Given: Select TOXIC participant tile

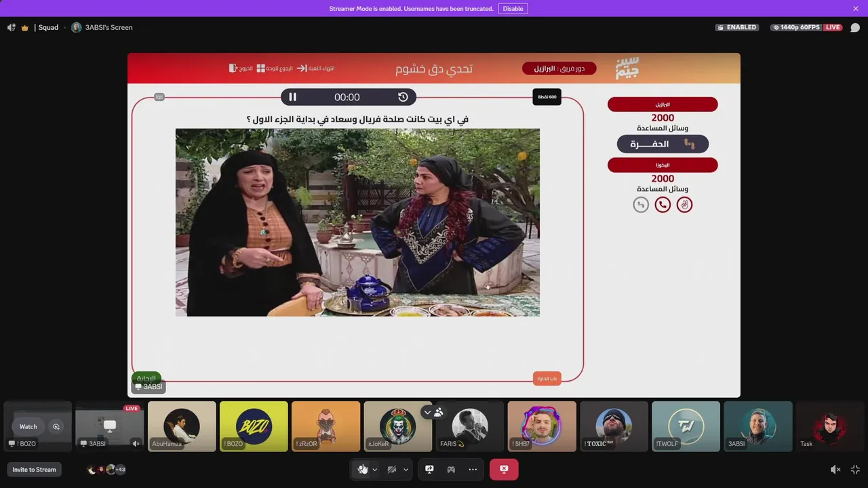Looking at the screenshot, I should click(614, 426).
